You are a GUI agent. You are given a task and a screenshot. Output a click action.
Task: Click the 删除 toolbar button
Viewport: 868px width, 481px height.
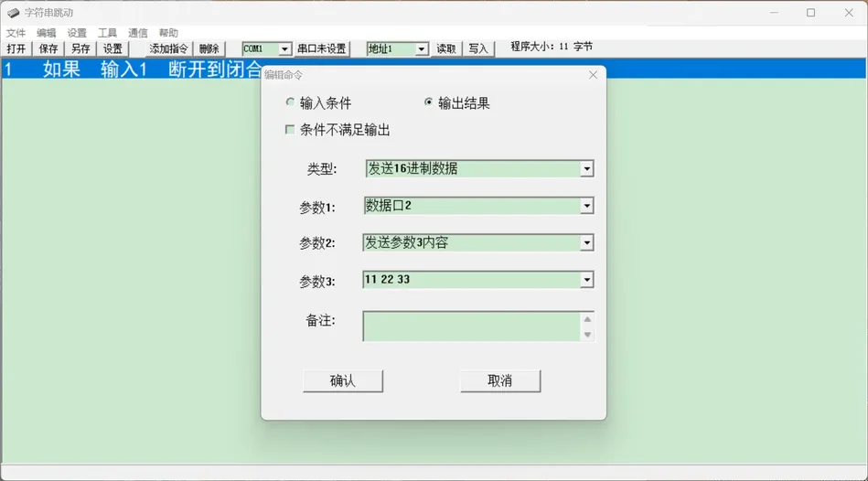pos(209,48)
